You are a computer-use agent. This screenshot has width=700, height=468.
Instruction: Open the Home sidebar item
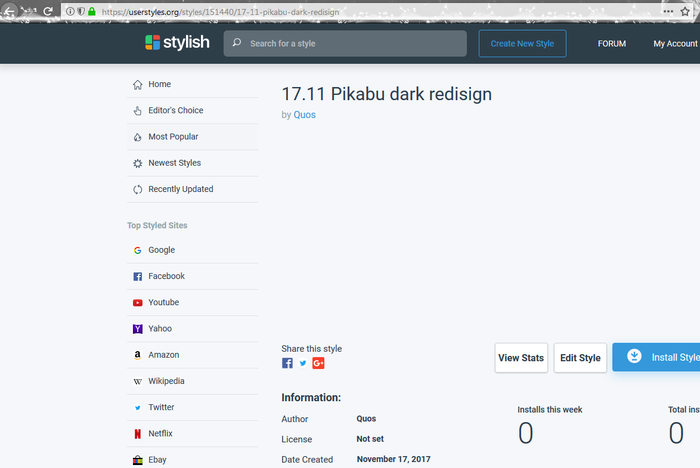point(159,84)
